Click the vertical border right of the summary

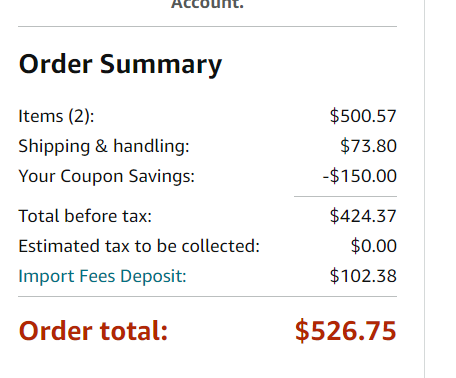tap(425, 189)
